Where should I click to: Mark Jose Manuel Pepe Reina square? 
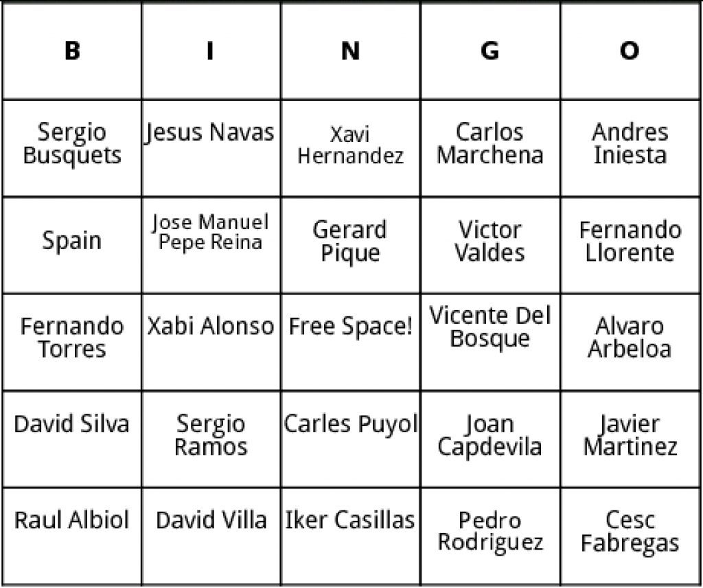210,232
